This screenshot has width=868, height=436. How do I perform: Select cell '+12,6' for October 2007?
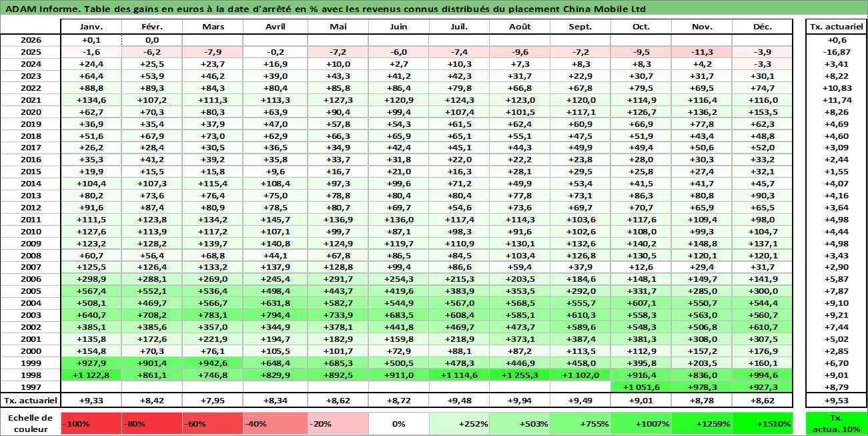click(641, 267)
